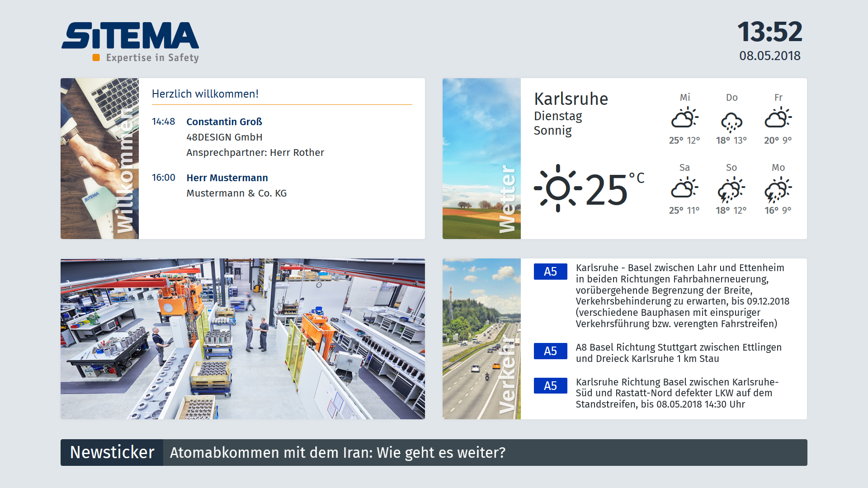This screenshot has height=488, width=868.
Task: Click Wednesday's partly cloudy weather icon
Action: [x=684, y=118]
